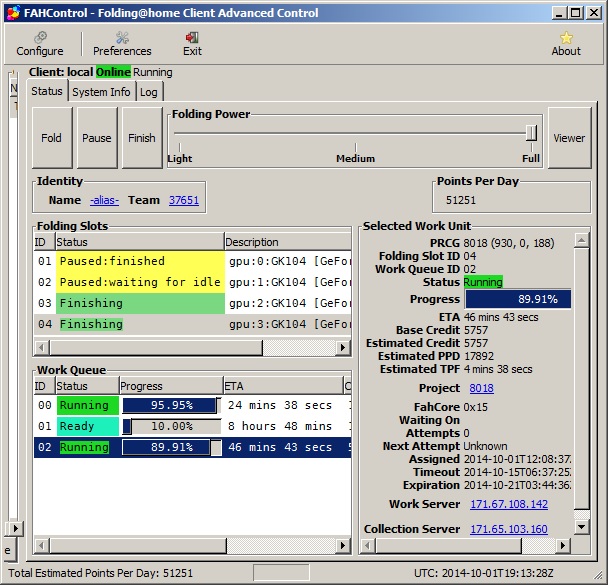Click the ETA text 24 mins 38 secs

280,405
